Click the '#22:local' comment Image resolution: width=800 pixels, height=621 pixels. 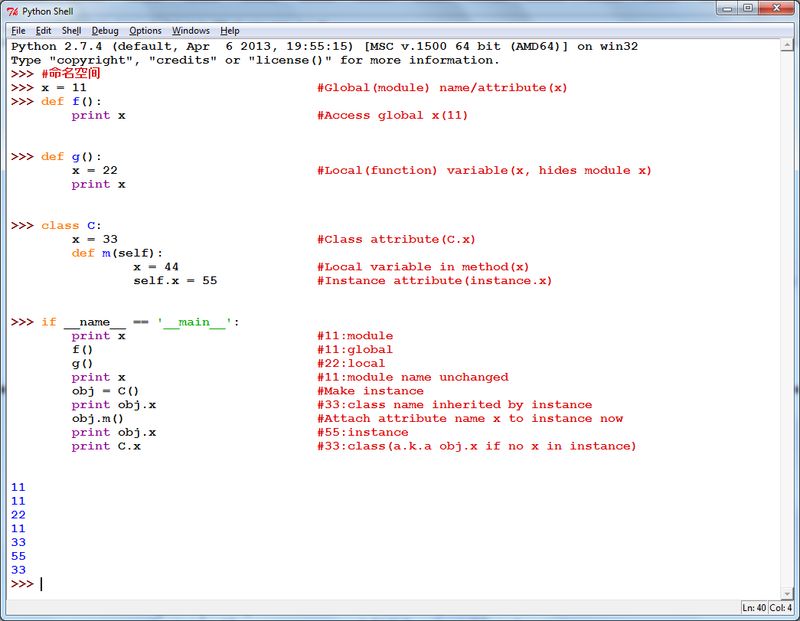[351, 364]
